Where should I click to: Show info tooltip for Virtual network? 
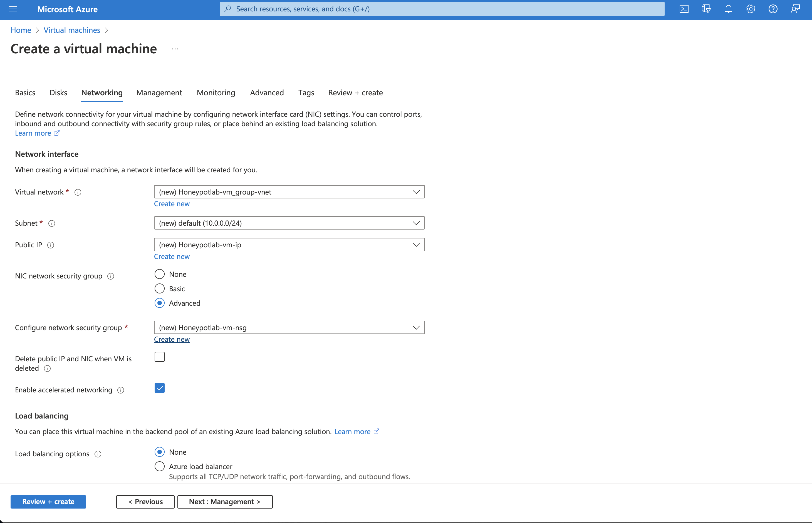coord(78,193)
